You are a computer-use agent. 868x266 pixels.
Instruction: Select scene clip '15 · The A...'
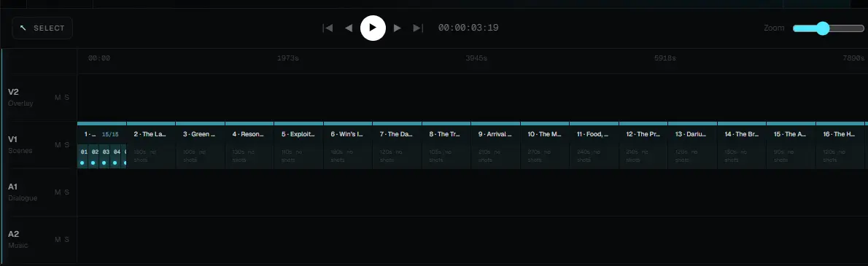point(791,145)
